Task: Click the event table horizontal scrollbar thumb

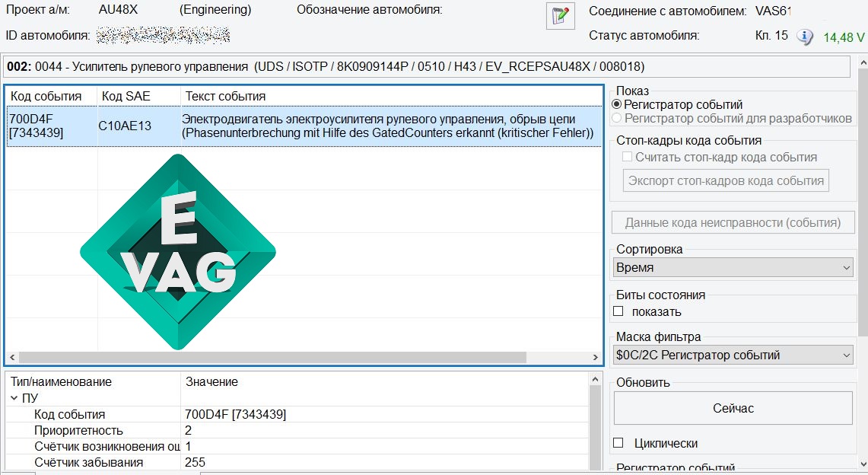Action: (272, 358)
